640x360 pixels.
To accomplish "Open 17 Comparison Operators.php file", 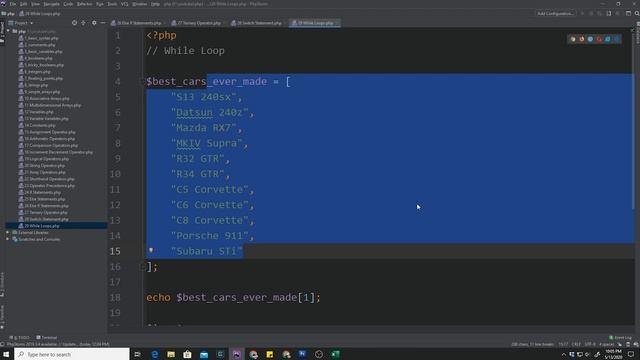I will tap(48, 145).
